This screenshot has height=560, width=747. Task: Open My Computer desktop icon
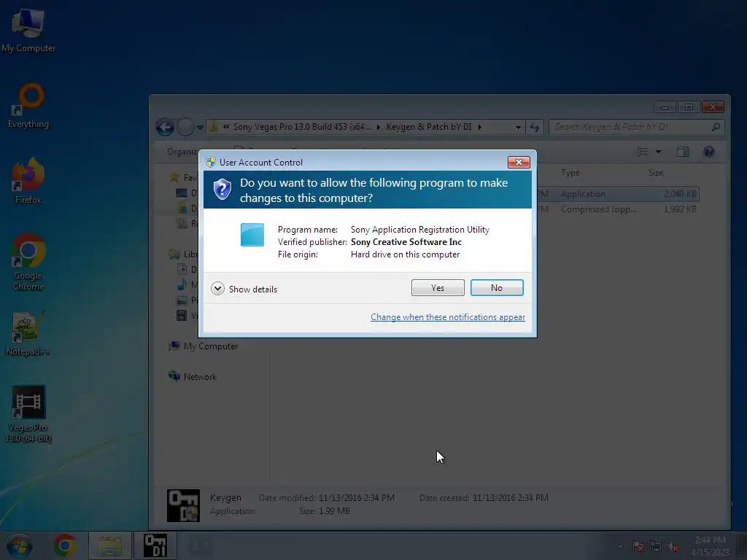28,29
